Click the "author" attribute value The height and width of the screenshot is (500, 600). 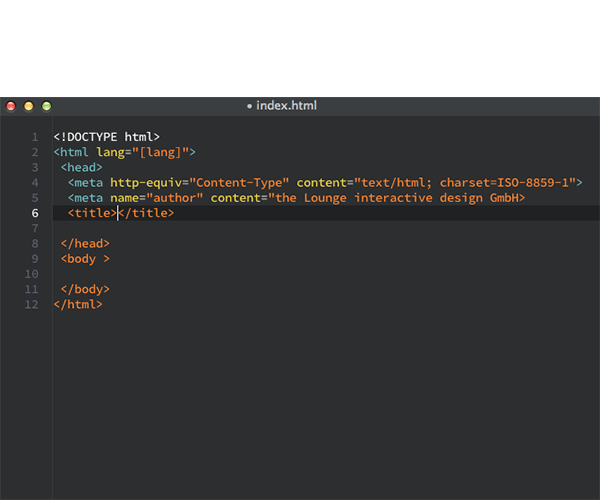(x=174, y=198)
